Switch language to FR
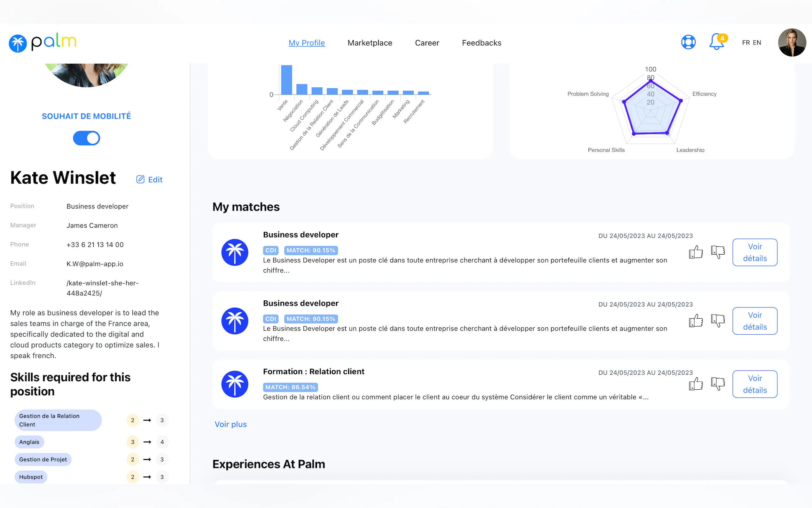The width and height of the screenshot is (812, 508). 746,43
